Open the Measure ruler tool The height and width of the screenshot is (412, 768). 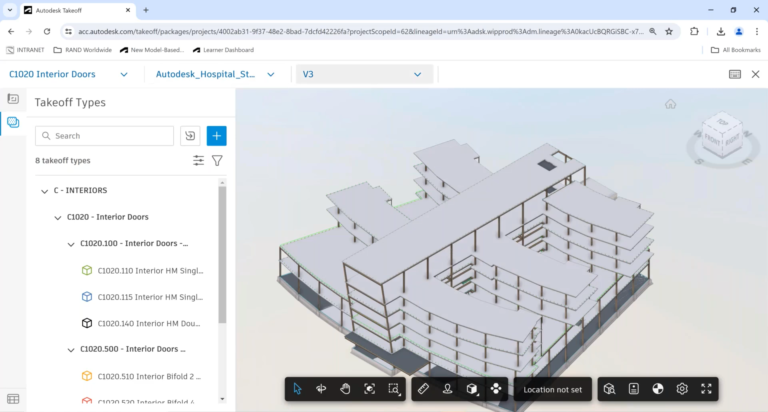point(423,389)
